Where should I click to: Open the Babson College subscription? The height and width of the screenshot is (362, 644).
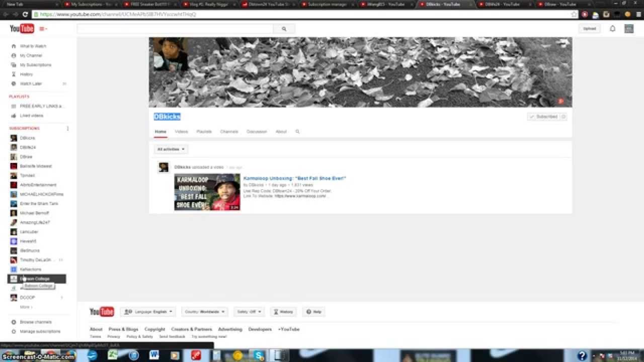36,279
